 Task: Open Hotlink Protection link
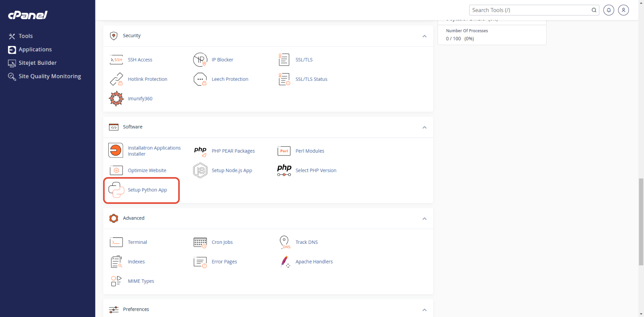click(x=147, y=79)
